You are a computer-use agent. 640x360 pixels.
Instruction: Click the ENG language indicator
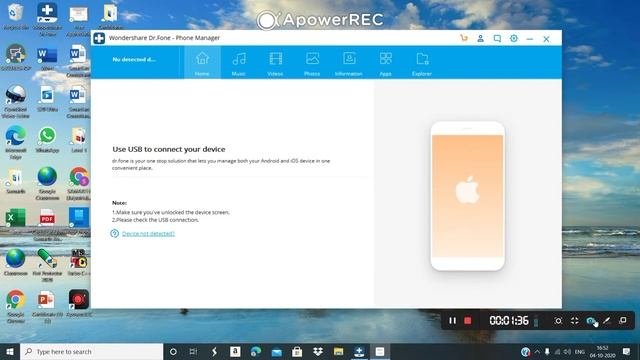click(x=580, y=351)
